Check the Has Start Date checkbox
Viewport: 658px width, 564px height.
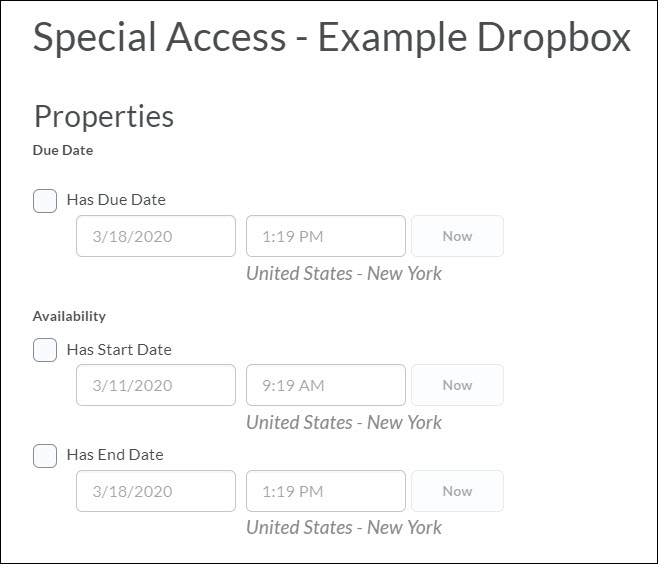point(45,351)
